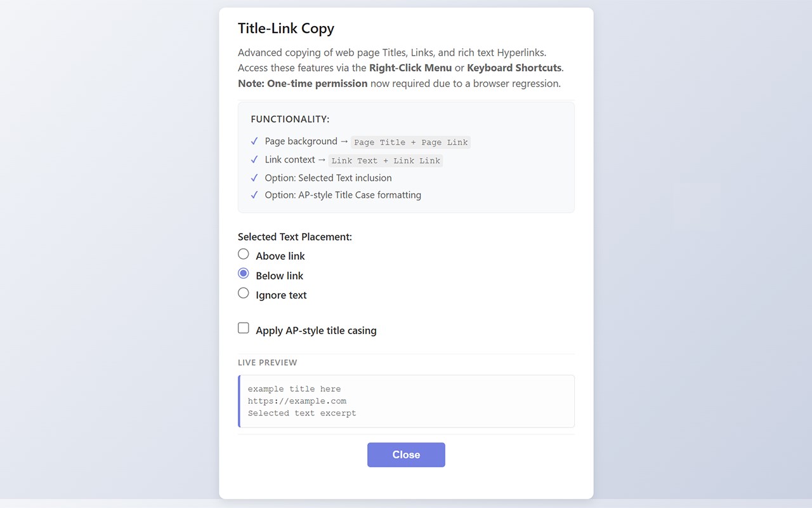812x508 pixels.
Task: Select the Ignore text radio option
Action: point(244,293)
